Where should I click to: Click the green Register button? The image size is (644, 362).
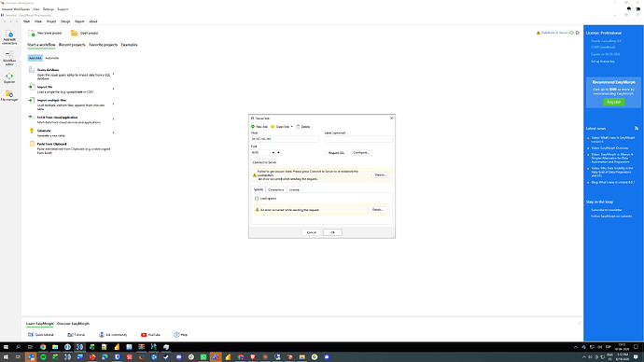tap(613, 102)
